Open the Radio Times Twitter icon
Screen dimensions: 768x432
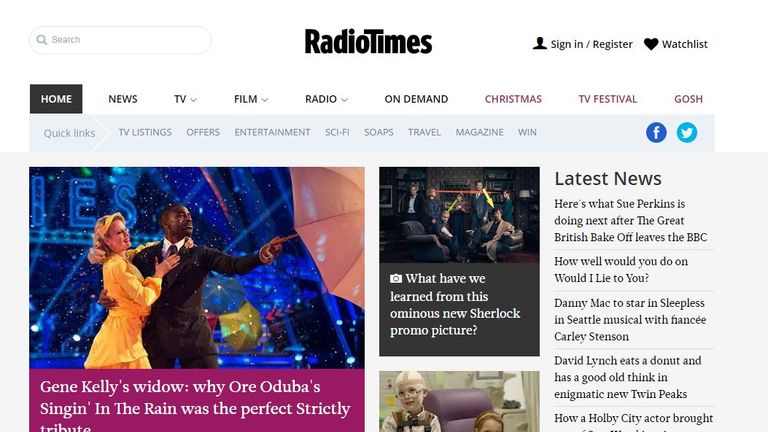[687, 133]
